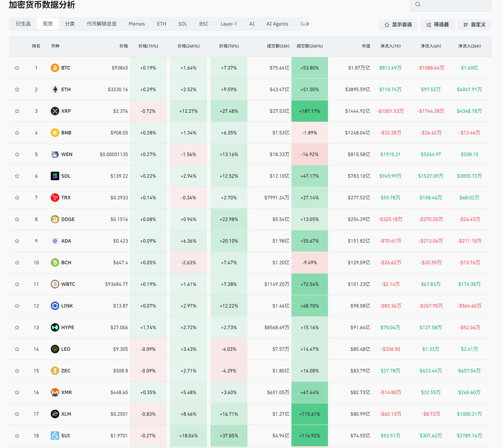
Task: Select the Memes category tab
Action: point(137,24)
